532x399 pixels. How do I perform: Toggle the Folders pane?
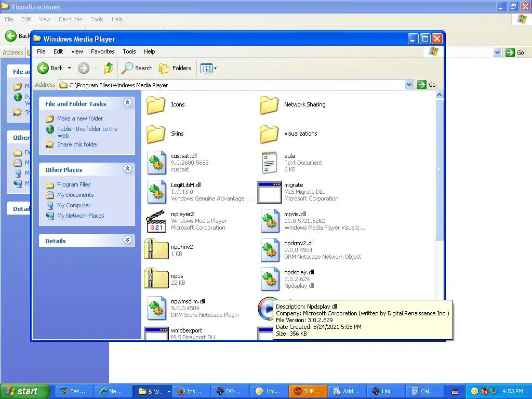175,68
